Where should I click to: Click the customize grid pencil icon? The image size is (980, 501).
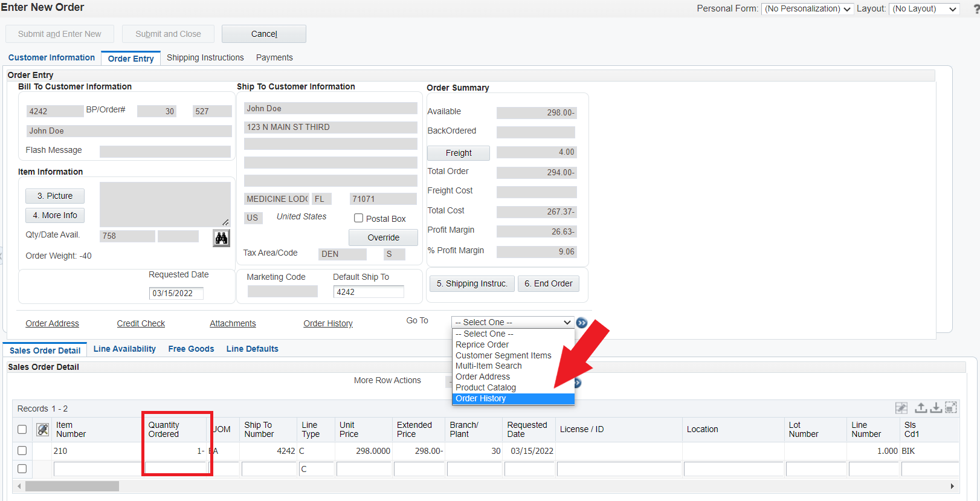[x=901, y=408]
